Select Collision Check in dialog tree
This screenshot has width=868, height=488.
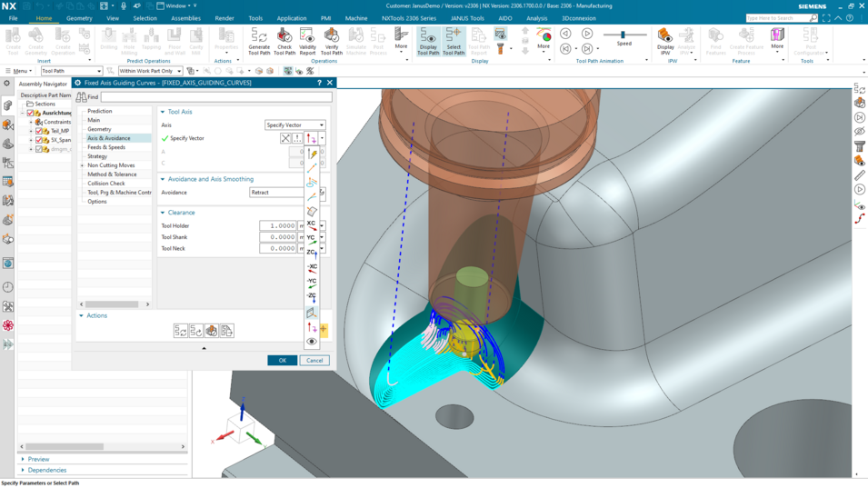click(105, 184)
